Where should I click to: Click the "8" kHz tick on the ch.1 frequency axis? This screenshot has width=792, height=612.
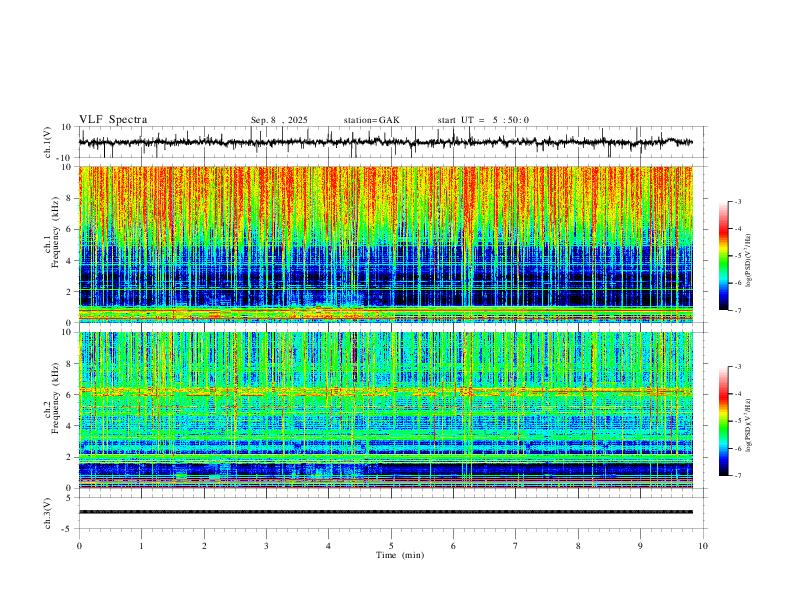pyautogui.click(x=70, y=198)
